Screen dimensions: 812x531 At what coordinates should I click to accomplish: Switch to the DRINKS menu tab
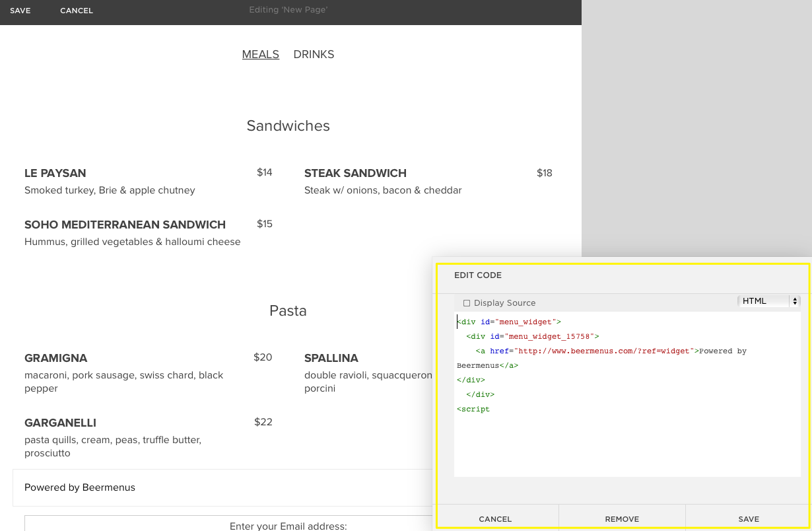[x=314, y=54]
